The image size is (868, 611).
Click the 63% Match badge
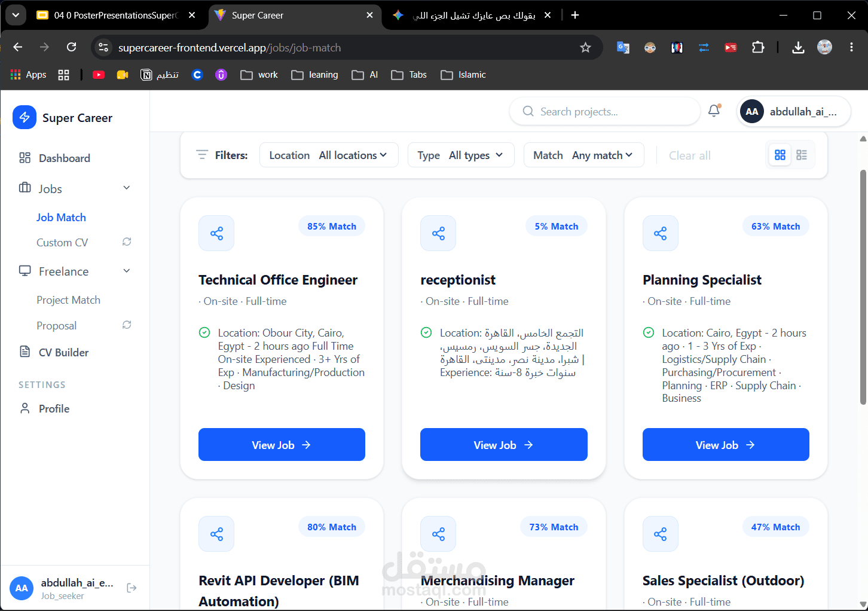pyautogui.click(x=776, y=226)
